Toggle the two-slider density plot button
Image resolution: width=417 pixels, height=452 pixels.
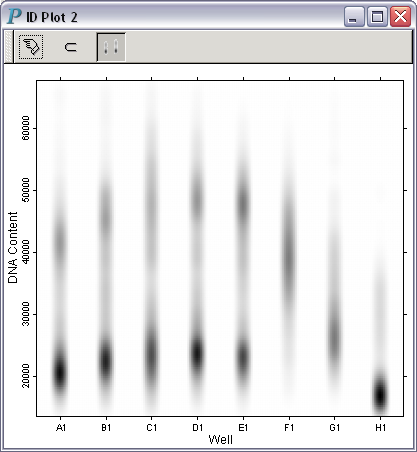click(x=111, y=47)
